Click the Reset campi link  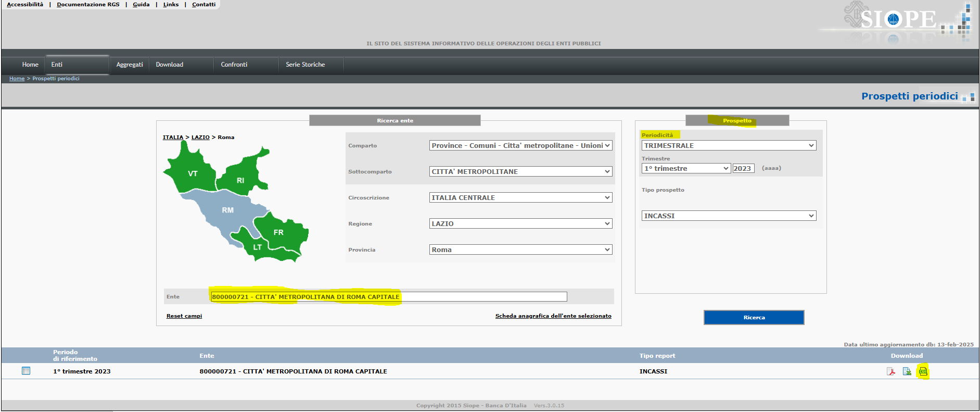[x=184, y=316]
